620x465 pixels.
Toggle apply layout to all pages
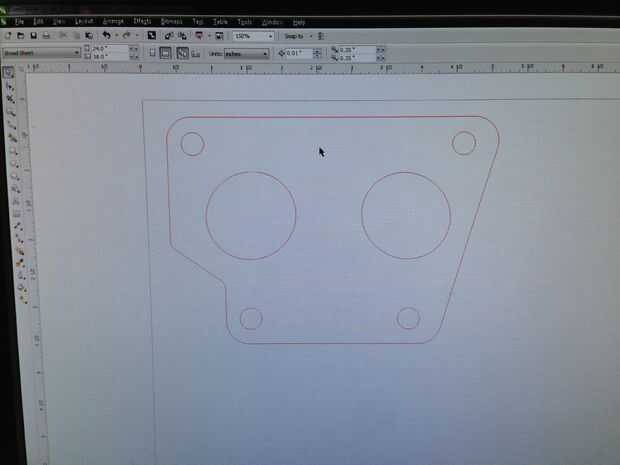pyautogui.click(x=182, y=53)
